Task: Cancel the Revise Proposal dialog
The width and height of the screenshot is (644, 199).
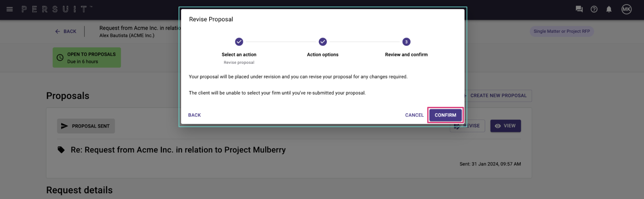Action: point(414,115)
